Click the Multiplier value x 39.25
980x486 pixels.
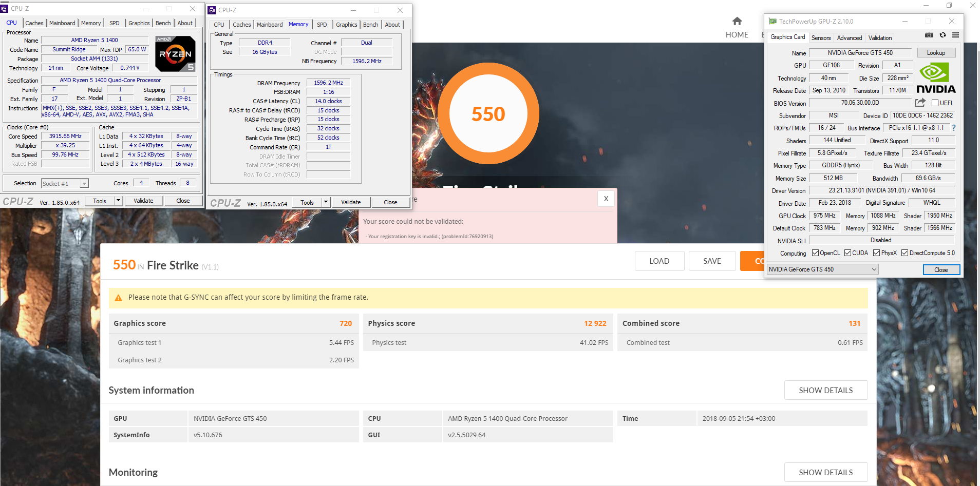[x=65, y=146]
